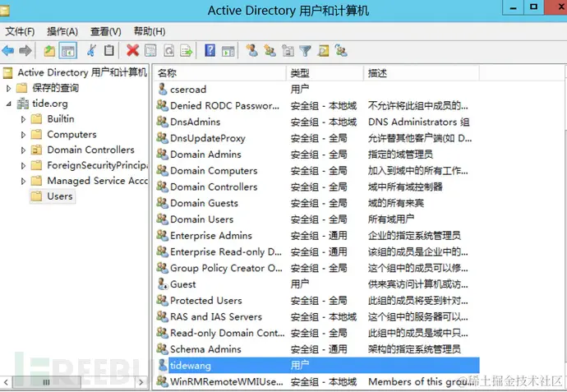Select the DnsAdmins group row
The image size is (567, 392).
pyautogui.click(x=318, y=122)
